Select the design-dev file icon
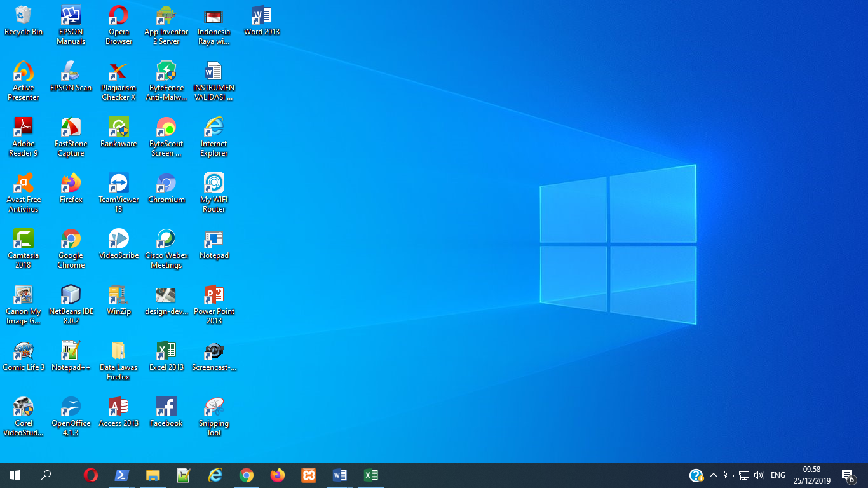Screen dimensions: 868x488 [x=166, y=300]
